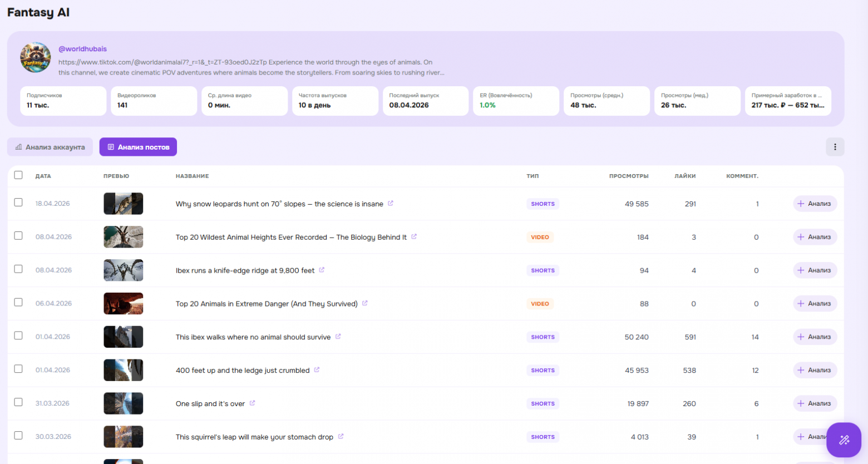Image resolution: width=868 pixels, height=464 pixels.
Task: Check the One slip row checkbox
Action: point(18,402)
